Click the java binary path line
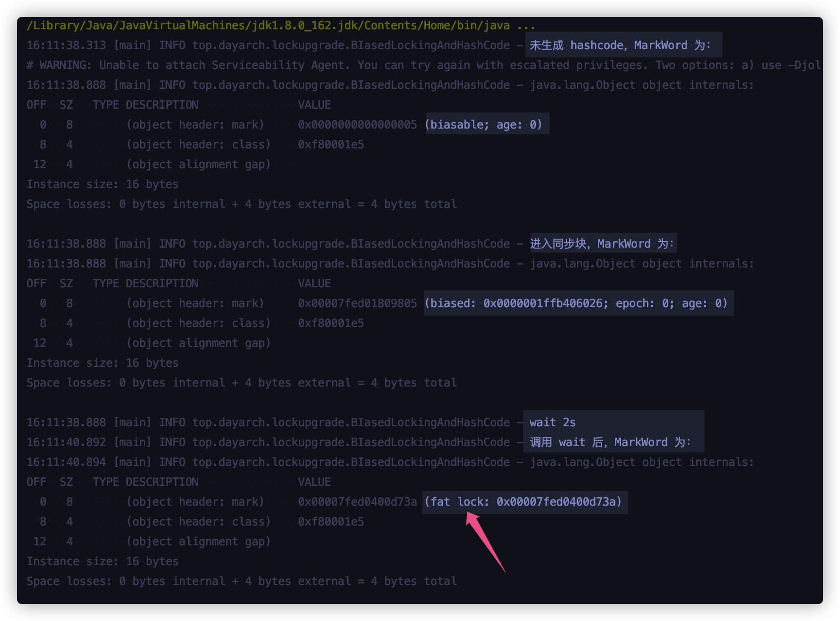This screenshot has height=621, width=840. [x=281, y=26]
